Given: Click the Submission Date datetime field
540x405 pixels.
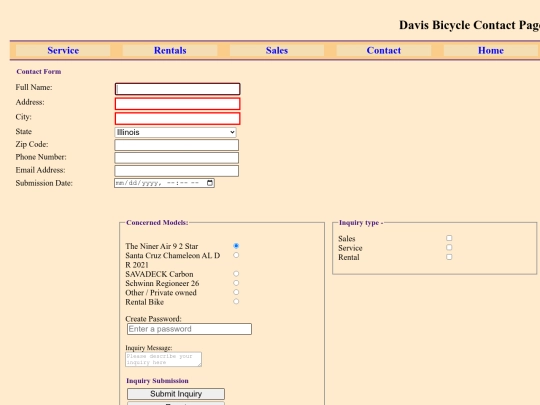Looking at the screenshot, I should coord(164,183).
